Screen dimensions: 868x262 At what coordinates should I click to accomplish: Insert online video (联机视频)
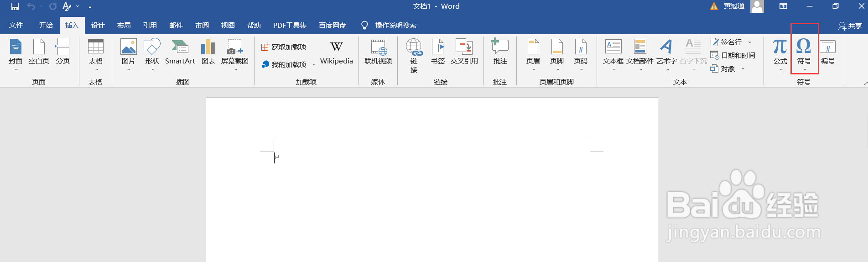378,52
